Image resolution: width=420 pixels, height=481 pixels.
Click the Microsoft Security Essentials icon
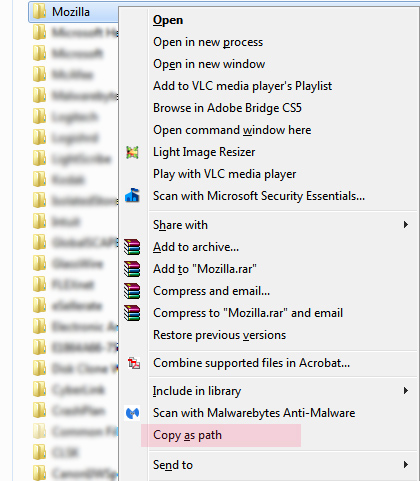[x=132, y=195]
